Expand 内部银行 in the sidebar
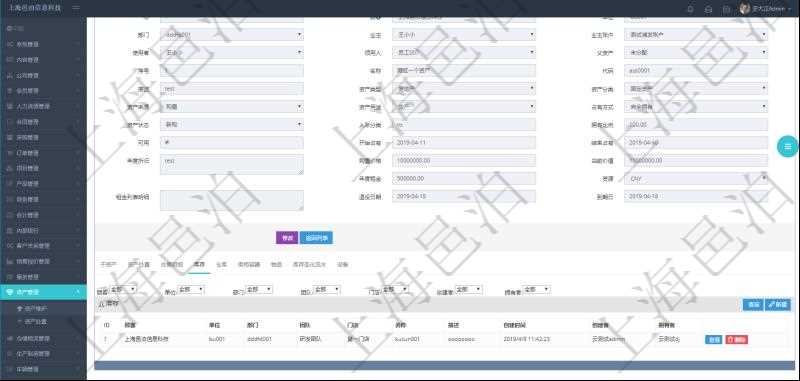Screen dimensions: 800x381 (x=43, y=231)
